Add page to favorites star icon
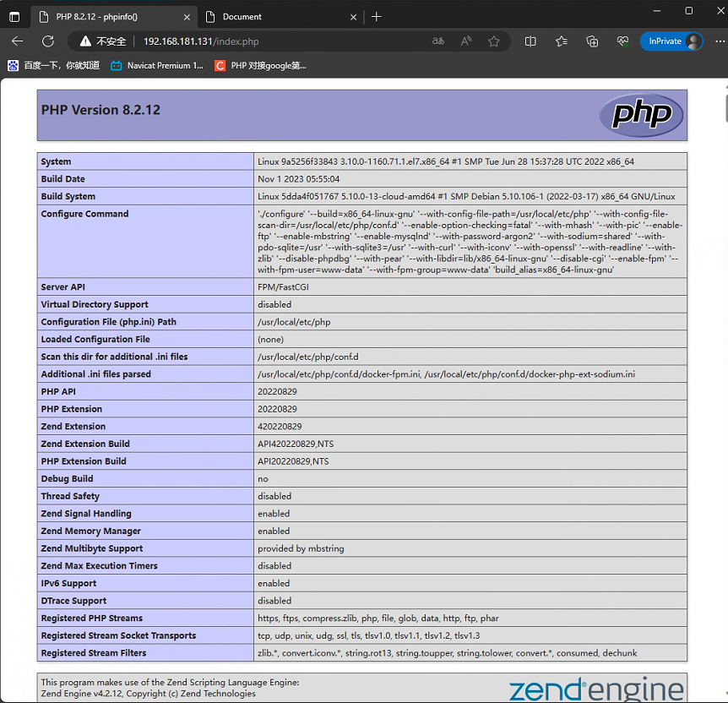 click(x=494, y=41)
